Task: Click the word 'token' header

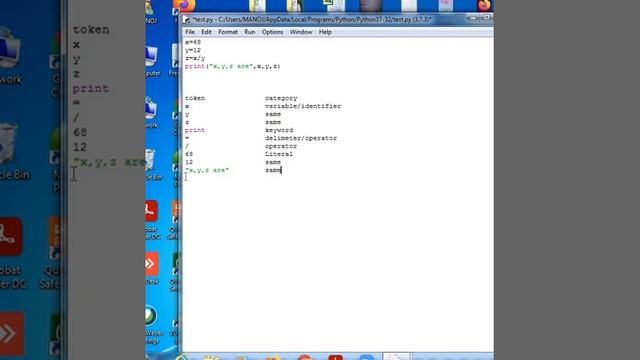Action: pos(195,98)
